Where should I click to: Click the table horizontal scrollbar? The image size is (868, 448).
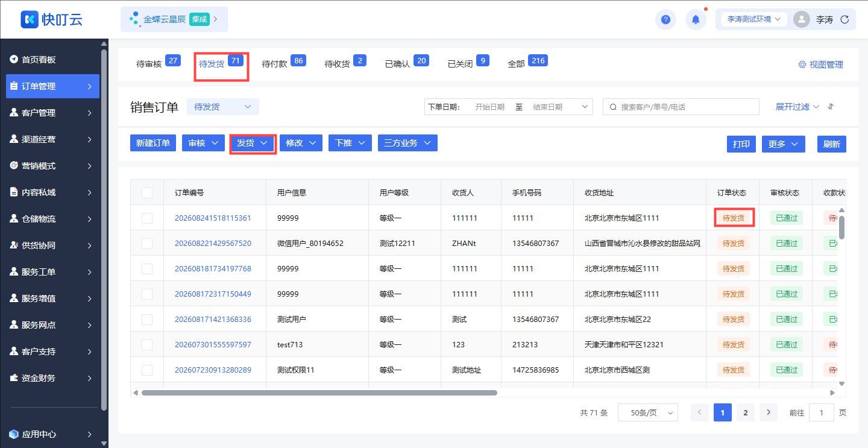point(319,393)
